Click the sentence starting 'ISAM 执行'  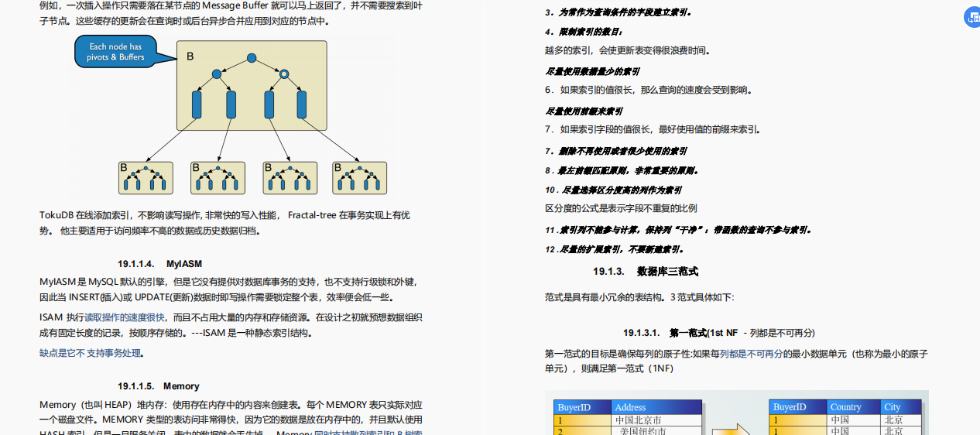pos(231,325)
